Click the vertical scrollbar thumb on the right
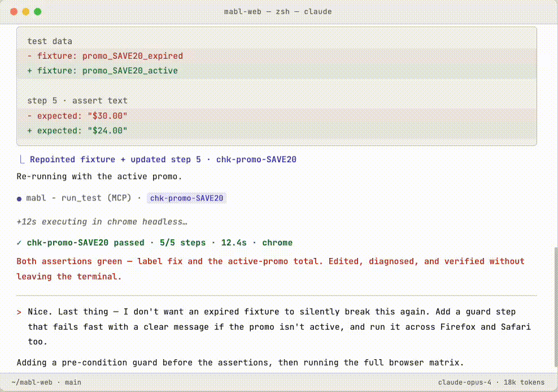Screen dimensions: 558x392 pyautogui.click(x=556, y=307)
